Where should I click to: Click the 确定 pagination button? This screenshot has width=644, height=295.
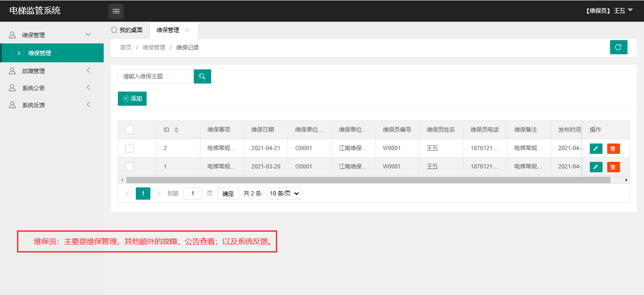coord(228,194)
